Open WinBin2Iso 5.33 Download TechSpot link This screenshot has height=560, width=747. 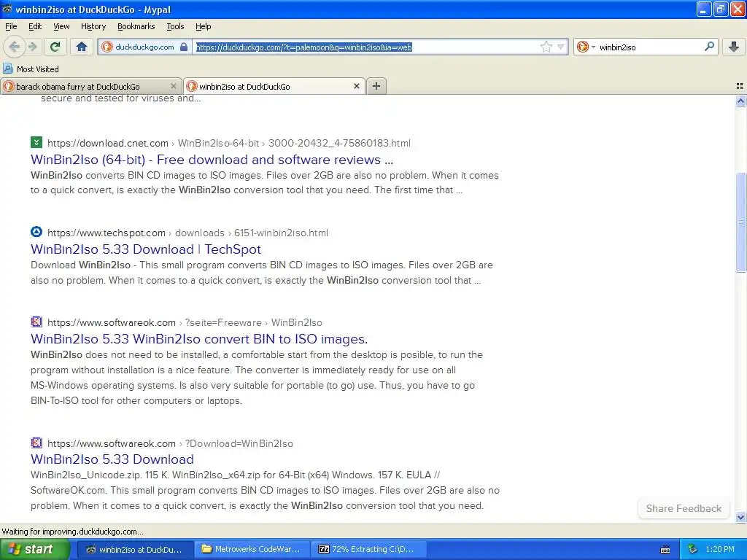[x=146, y=249]
